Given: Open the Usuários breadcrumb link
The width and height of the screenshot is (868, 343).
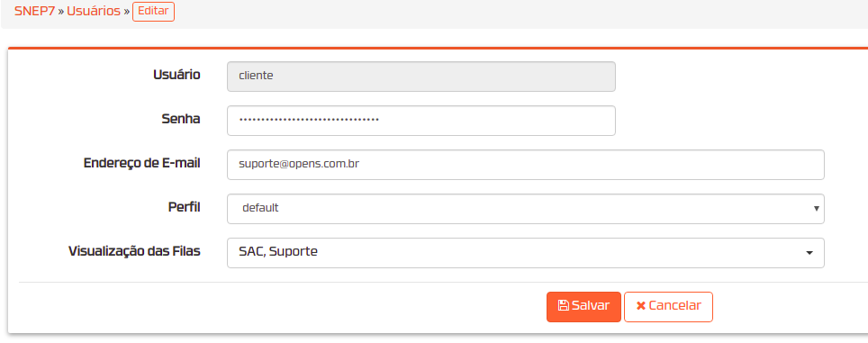Looking at the screenshot, I should pyautogui.click(x=94, y=11).
